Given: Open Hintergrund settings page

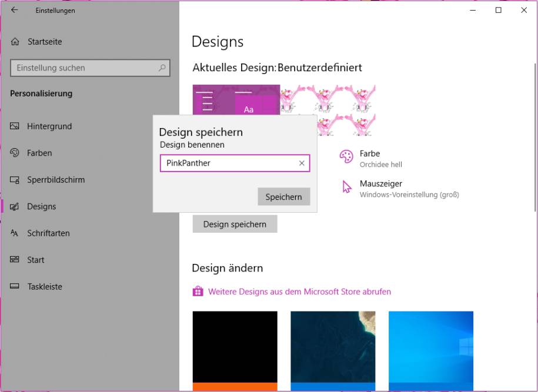Looking at the screenshot, I should 49,126.
